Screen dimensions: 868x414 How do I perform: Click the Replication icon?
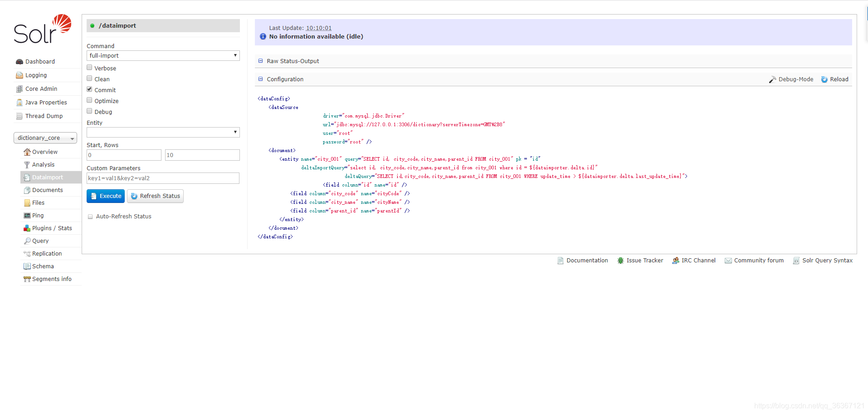point(27,254)
